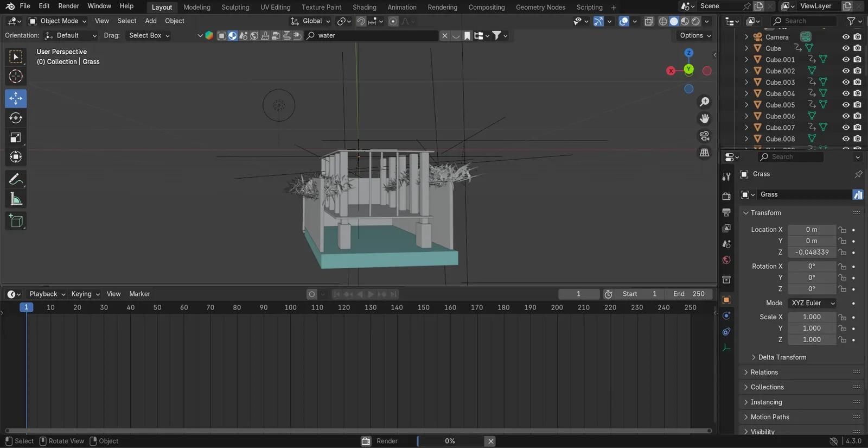Activate the Scale tool
The image size is (868, 448).
pos(16,137)
